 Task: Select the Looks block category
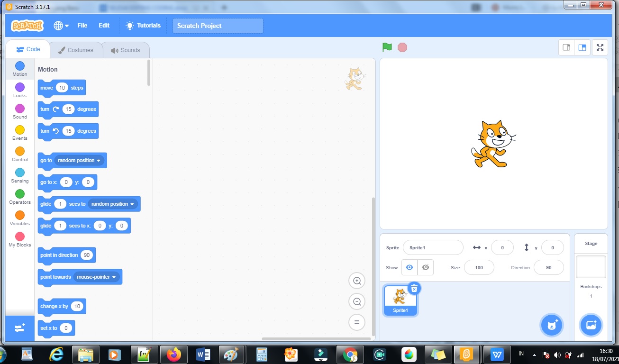tap(19, 88)
